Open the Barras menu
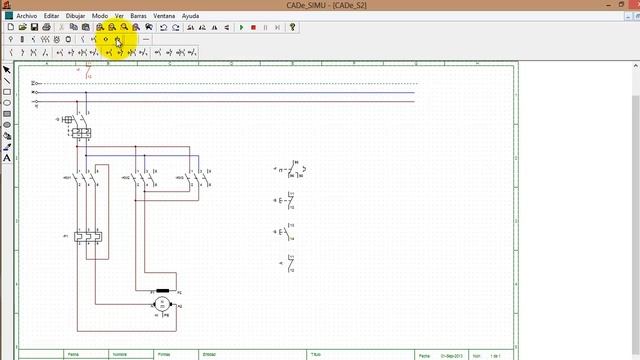Image resolution: width=640 pixels, height=360 pixels. pos(138,16)
